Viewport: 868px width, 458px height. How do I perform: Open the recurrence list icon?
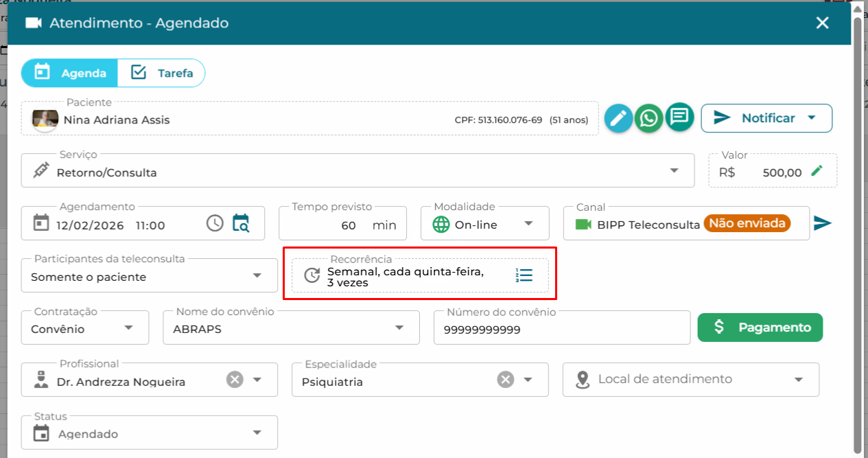pyautogui.click(x=524, y=275)
